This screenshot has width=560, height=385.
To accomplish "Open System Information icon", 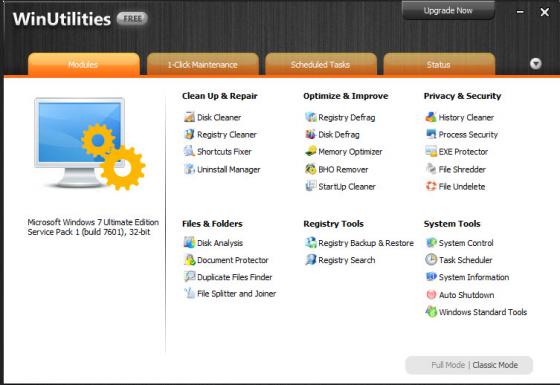I will point(431,277).
